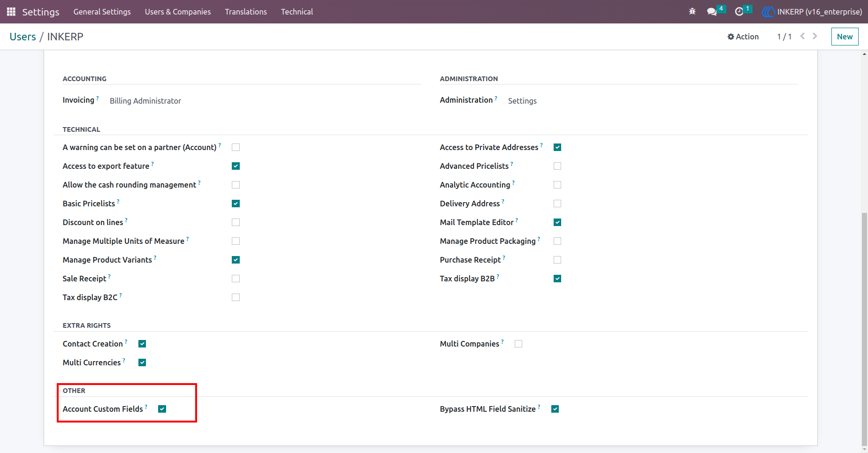Enable Advanced Pricelists checkbox
The height and width of the screenshot is (453, 868).
(557, 166)
